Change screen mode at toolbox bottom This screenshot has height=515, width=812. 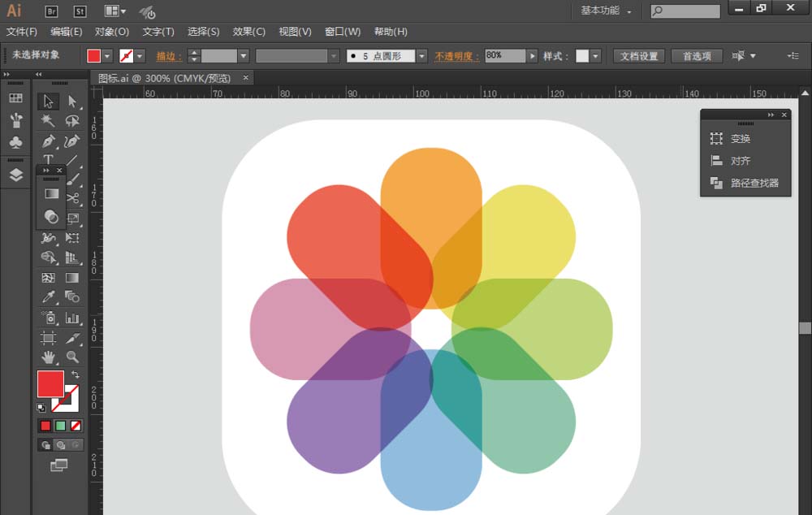[59, 465]
